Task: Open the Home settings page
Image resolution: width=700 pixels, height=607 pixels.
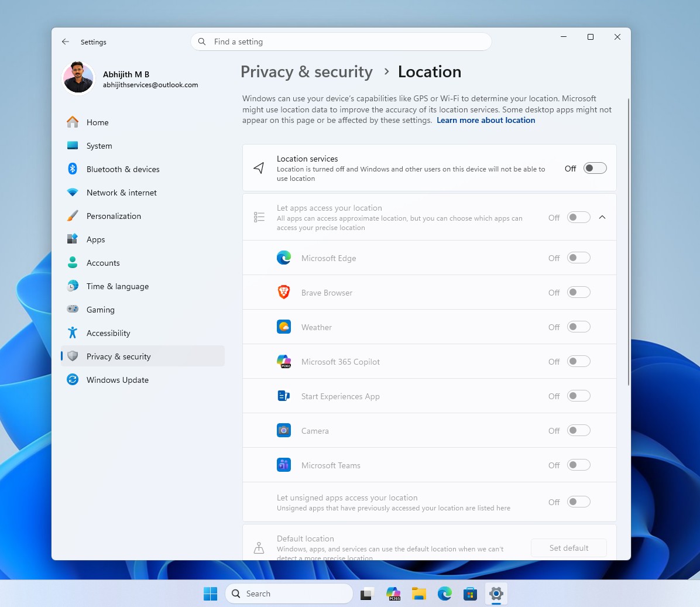Action: pos(142,122)
